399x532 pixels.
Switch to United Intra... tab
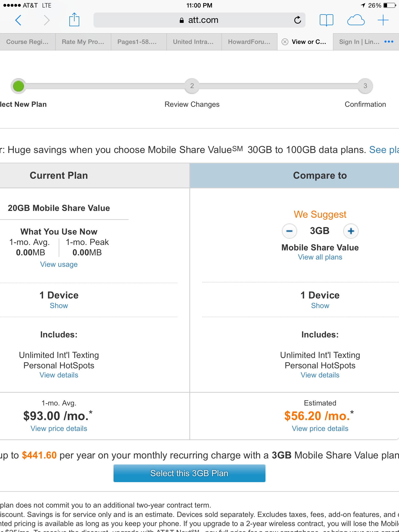pos(194,42)
